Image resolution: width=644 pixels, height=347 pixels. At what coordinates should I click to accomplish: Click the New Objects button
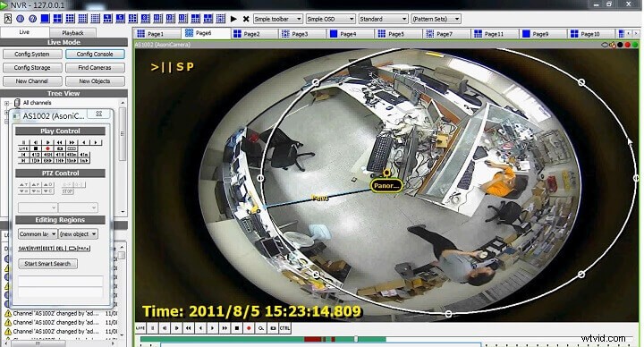95,81
